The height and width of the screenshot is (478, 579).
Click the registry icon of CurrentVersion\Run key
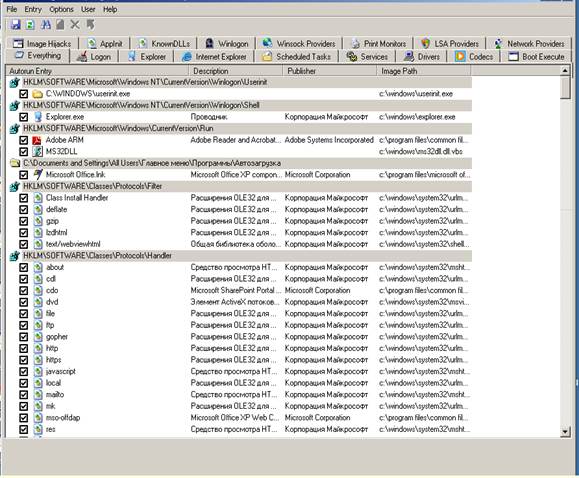(14, 129)
